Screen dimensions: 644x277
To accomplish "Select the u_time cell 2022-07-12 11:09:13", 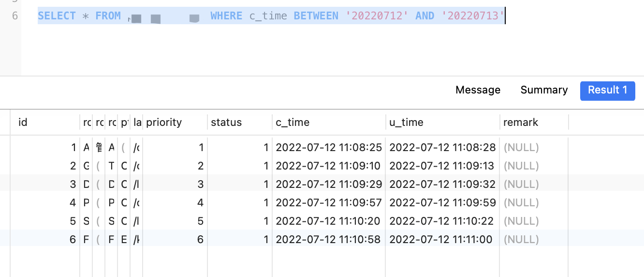I will [x=442, y=166].
